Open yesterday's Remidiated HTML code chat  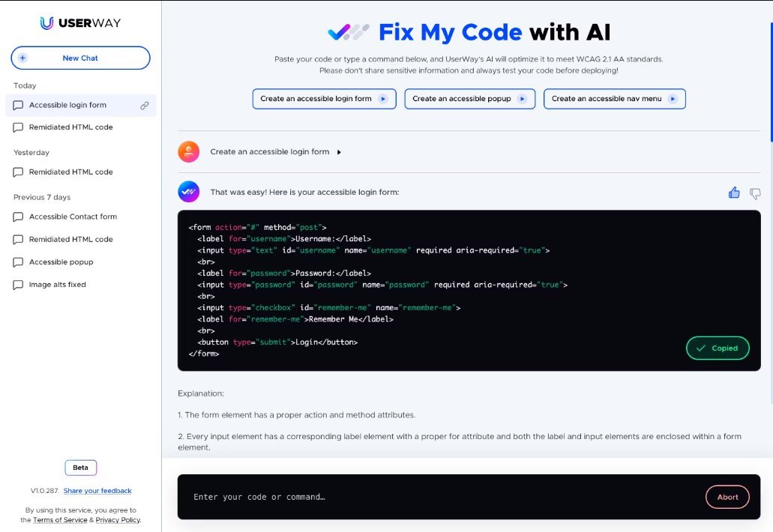(71, 172)
